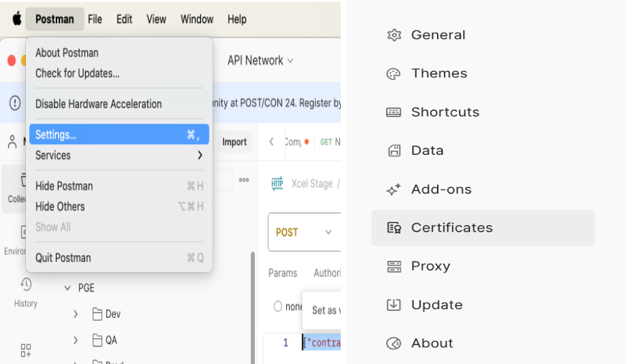Screen dimensions: 641x364
Task: Open the Apple menu
Action: tap(17, 19)
